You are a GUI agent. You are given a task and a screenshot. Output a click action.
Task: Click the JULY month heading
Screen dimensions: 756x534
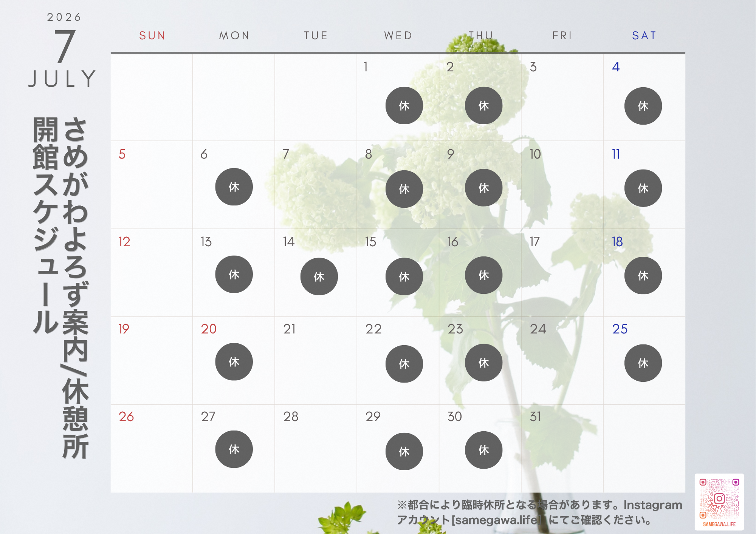[62, 79]
